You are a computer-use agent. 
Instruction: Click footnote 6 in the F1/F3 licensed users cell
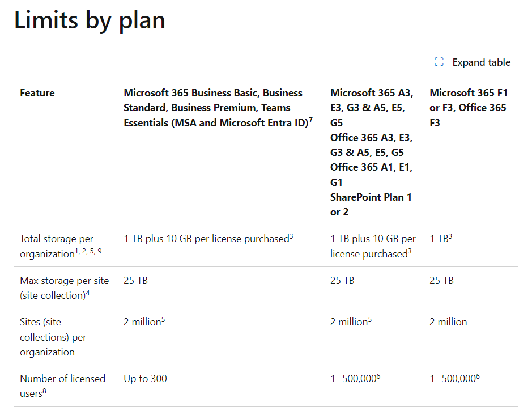tap(478, 376)
